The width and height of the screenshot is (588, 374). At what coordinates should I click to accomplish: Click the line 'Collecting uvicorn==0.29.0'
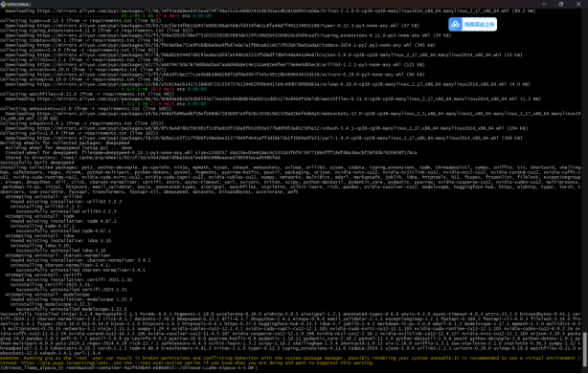pyautogui.click(x=83, y=70)
